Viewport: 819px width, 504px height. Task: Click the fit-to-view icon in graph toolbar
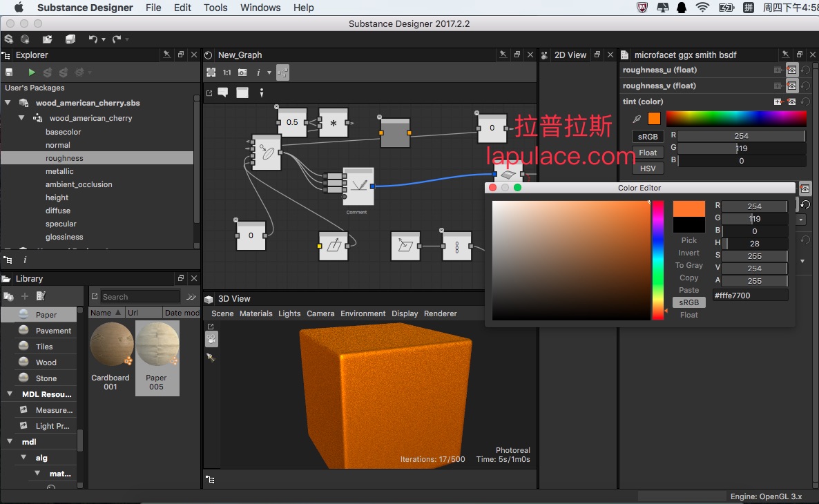point(211,72)
